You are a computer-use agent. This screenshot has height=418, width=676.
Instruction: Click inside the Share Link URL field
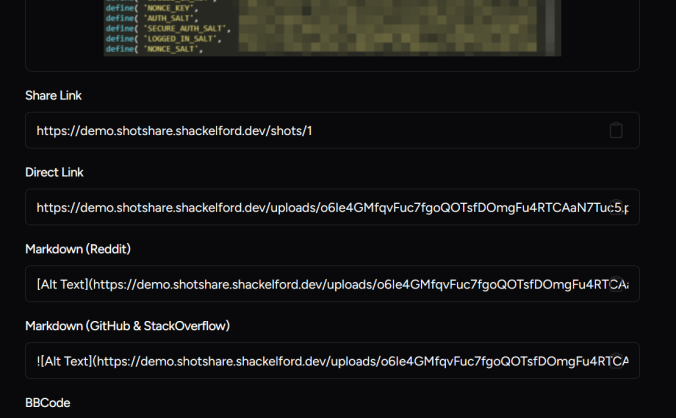point(300,130)
